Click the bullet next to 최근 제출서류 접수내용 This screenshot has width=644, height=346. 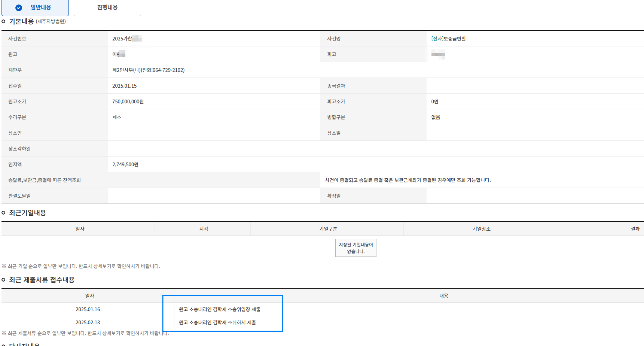pos(4,280)
